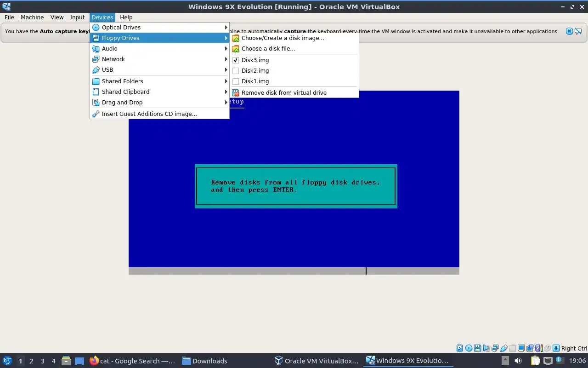Select Insert Guest Additions CD image...
Screen dimensions: 588x368
click(x=159, y=114)
